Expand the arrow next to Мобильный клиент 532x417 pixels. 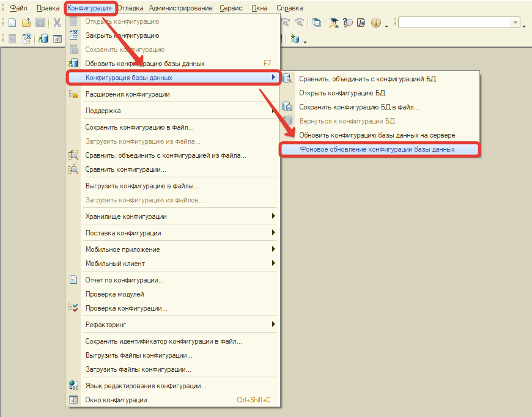pos(273,263)
